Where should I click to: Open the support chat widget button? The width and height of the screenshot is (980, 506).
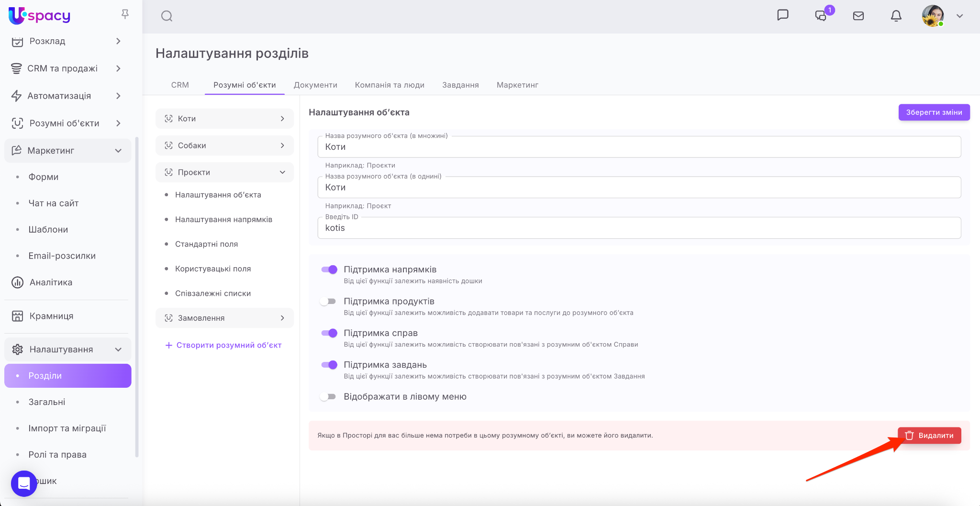coord(24,484)
